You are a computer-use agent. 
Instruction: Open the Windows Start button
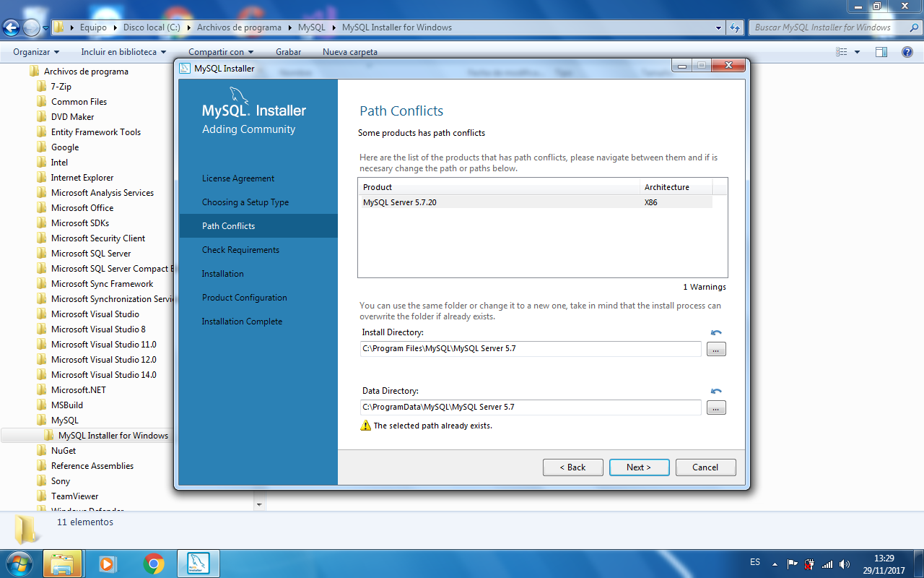click(19, 563)
